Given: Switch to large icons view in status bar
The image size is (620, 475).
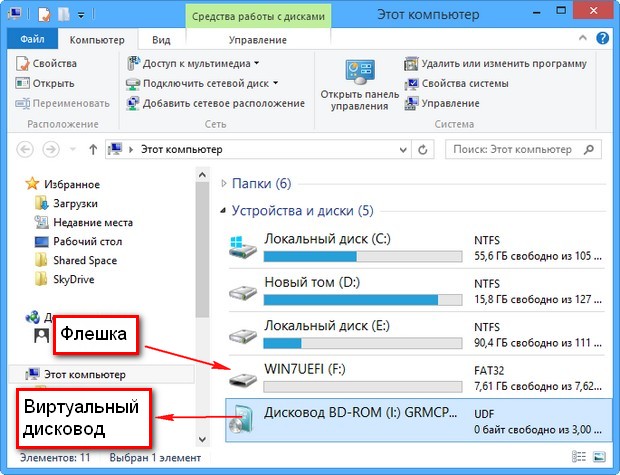Looking at the screenshot, I should [599, 457].
